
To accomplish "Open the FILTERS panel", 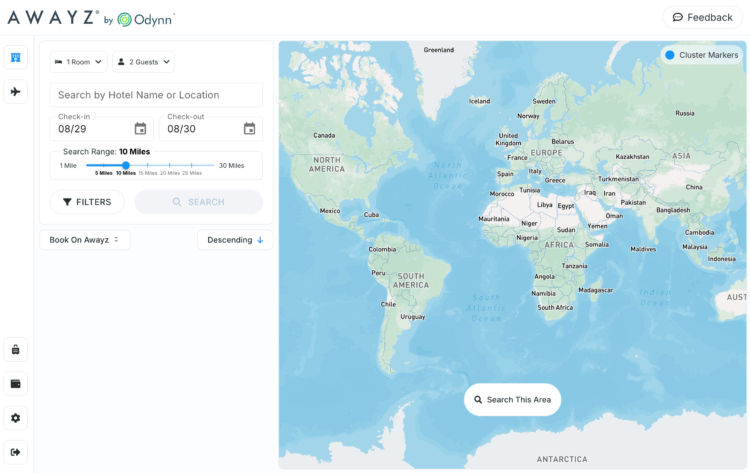I will pyautogui.click(x=87, y=202).
